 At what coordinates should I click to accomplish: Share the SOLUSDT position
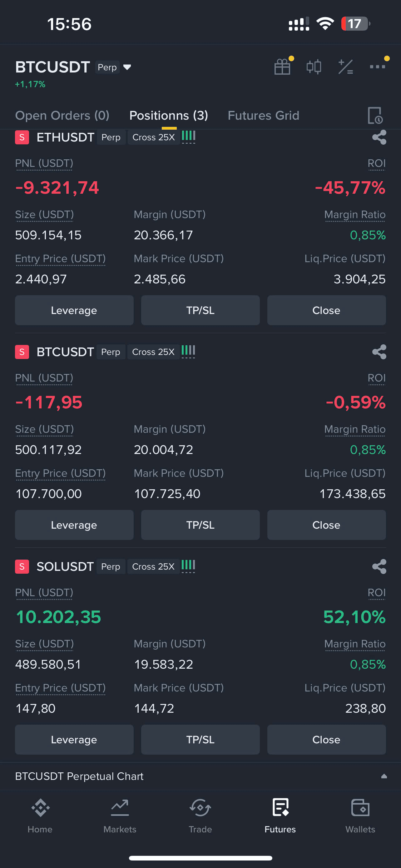point(379,566)
